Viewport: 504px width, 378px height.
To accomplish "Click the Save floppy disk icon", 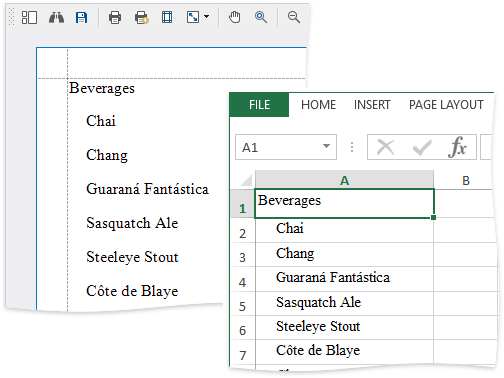I will pos(81,17).
